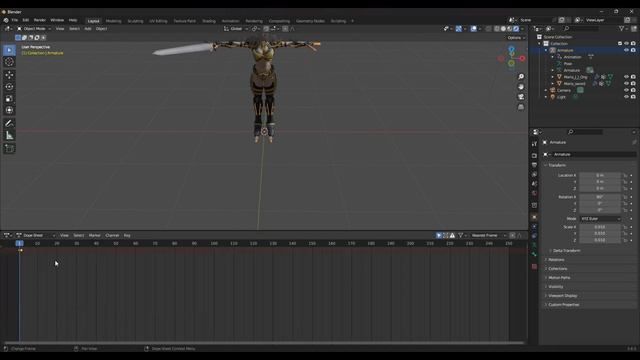Open Global transform orientation dropdown
The image size is (640, 360).
(236, 29)
